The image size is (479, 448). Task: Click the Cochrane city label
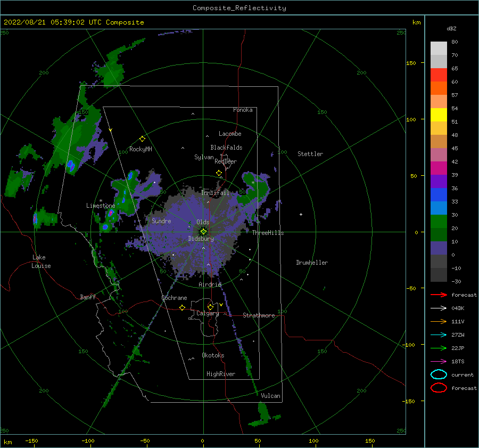(x=174, y=298)
